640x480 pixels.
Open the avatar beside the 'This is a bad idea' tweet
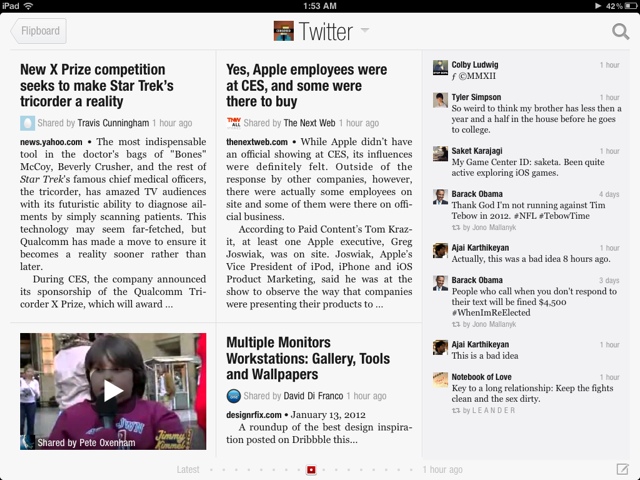[440, 347]
